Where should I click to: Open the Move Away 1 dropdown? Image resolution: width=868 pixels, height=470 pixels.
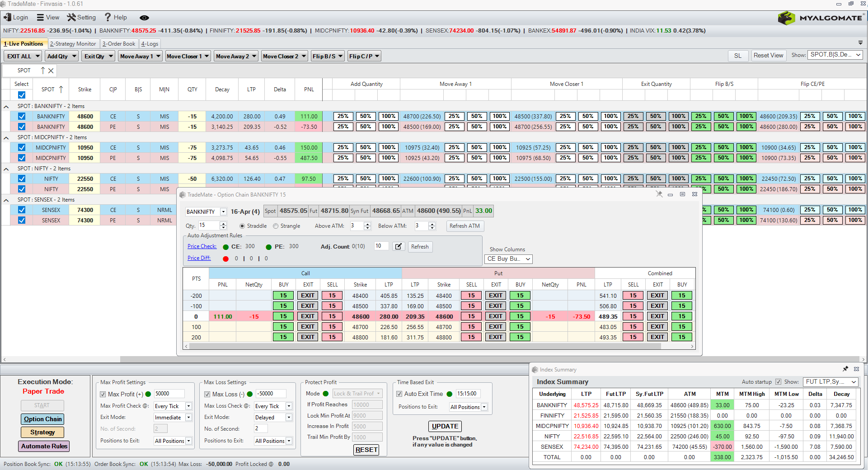pos(158,56)
